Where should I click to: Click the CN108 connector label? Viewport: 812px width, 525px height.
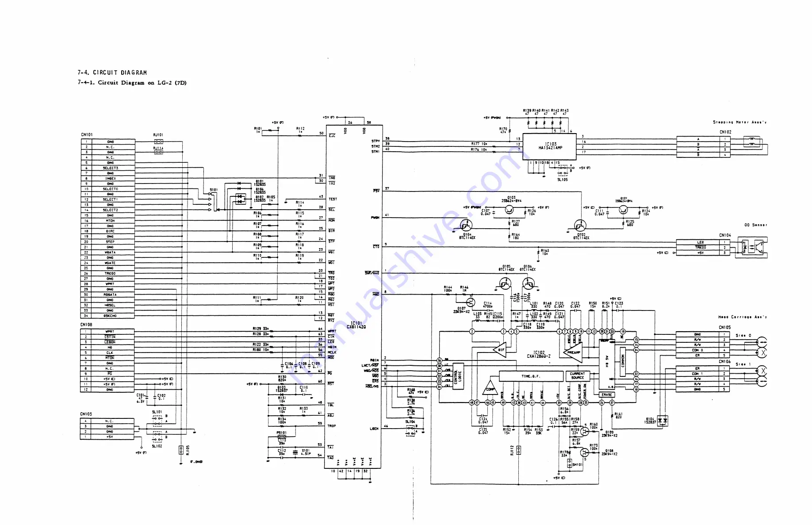pyautogui.click(x=86, y=325)
